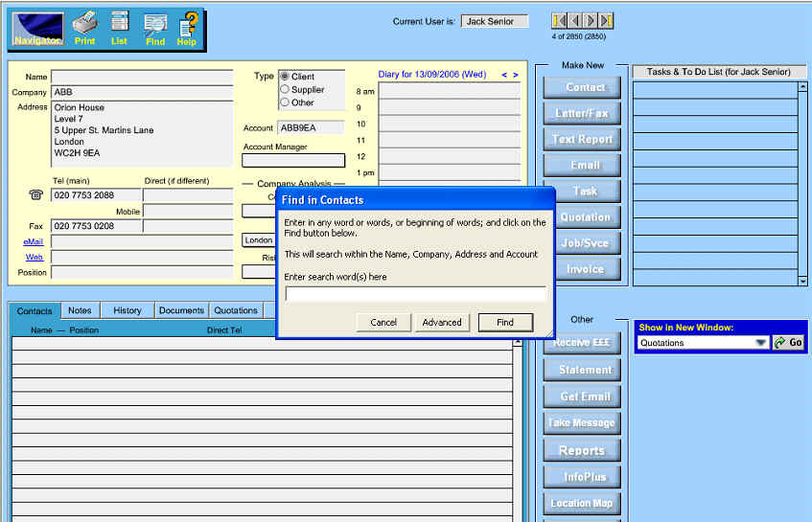Click the Fax number field
The width and height of the screenshot is (812, 522).
click(96, 226)
